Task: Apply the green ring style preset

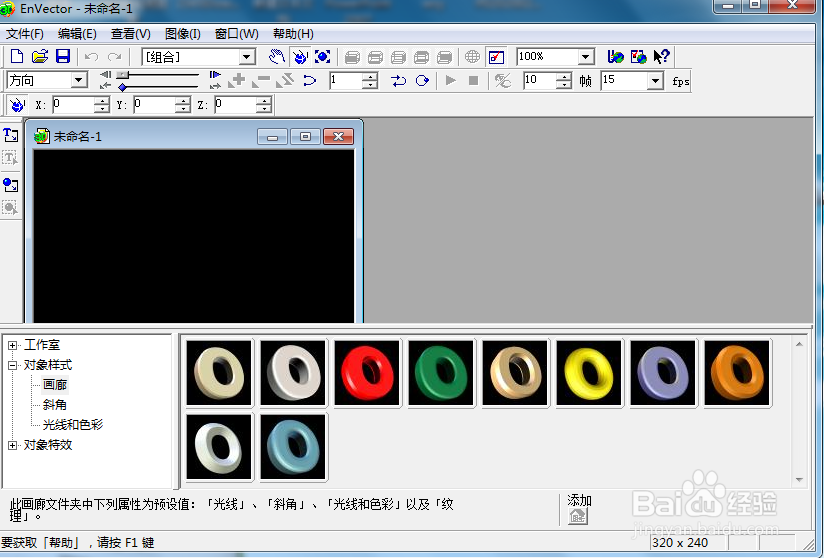Action: pyautogui.click(x=441, y=373)
